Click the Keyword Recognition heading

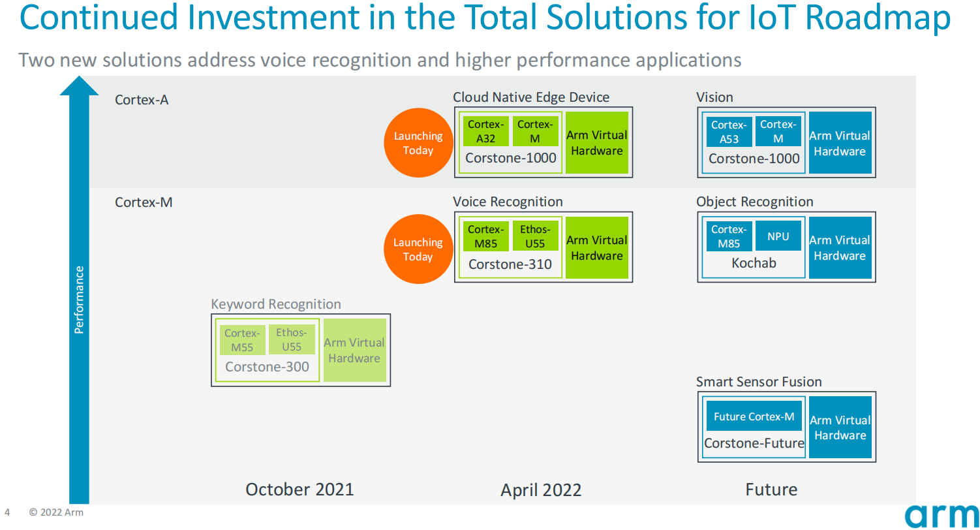276,304
